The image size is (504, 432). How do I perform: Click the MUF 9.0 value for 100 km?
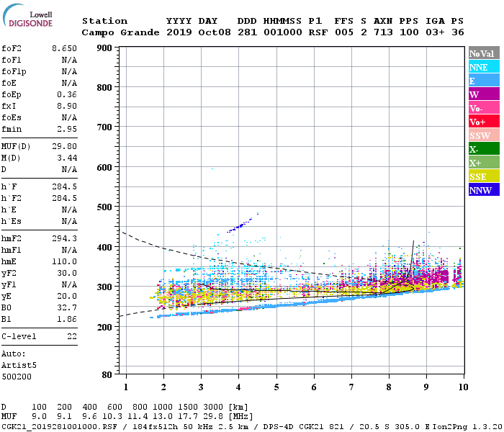click(x=39, y=417)
